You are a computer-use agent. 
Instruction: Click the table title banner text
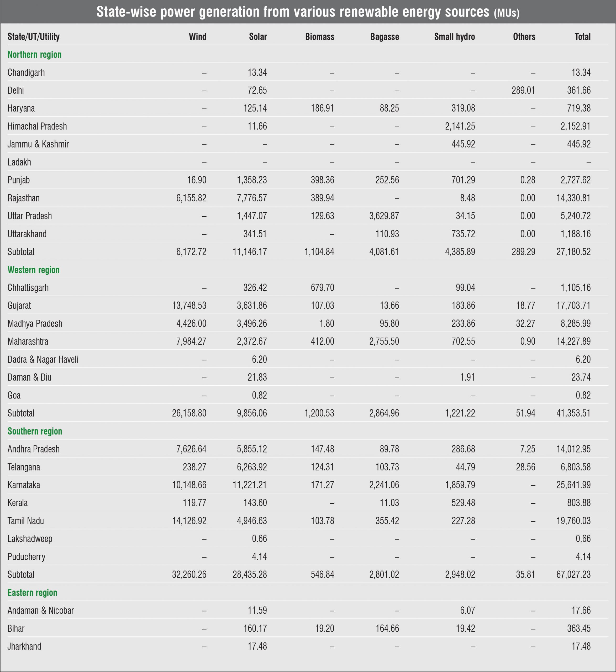(x=308, y=12)
